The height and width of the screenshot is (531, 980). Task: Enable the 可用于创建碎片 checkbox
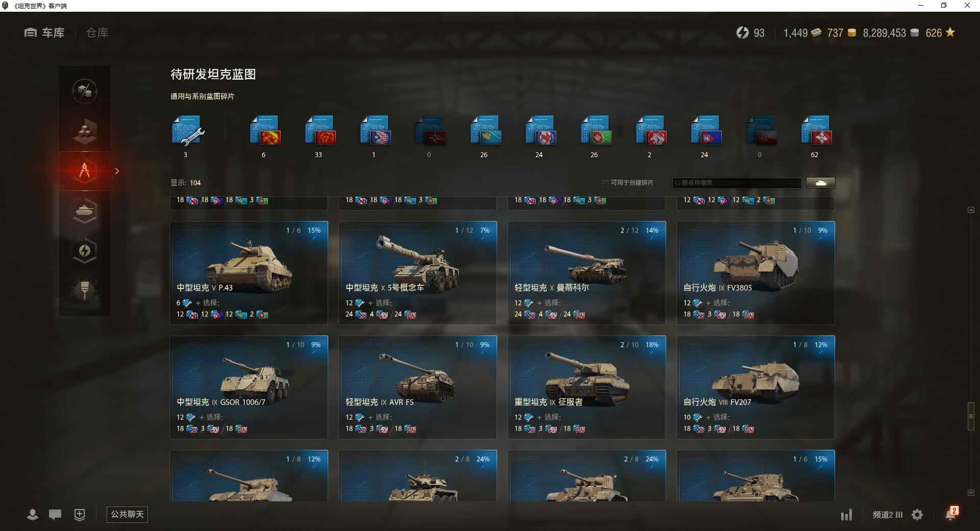click(x=605, y=183)
